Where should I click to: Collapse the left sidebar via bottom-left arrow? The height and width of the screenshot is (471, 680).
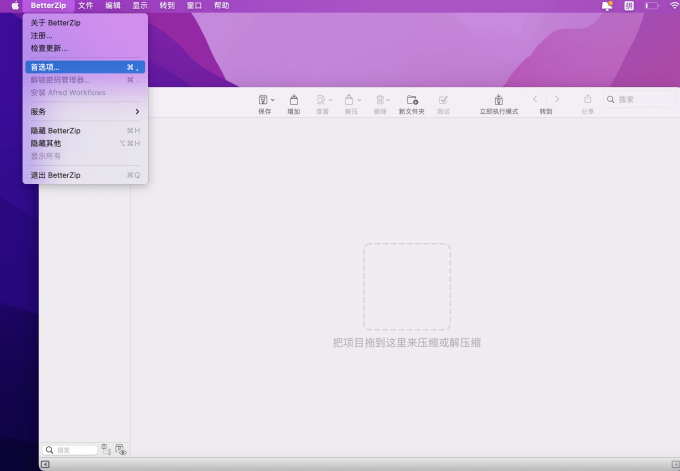(x=45, y=464)
